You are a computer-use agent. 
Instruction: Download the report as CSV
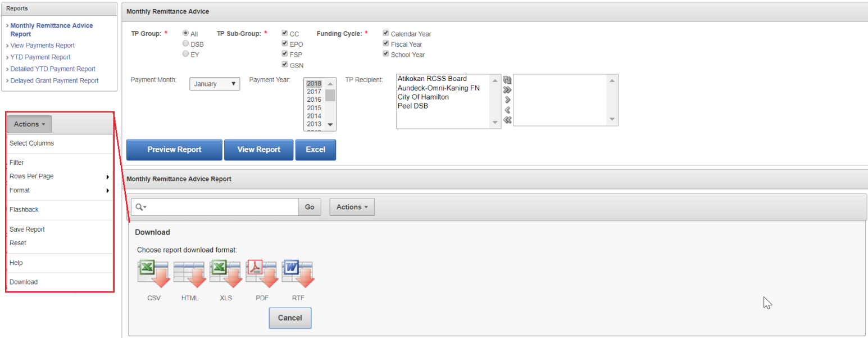tap(153, 274)
